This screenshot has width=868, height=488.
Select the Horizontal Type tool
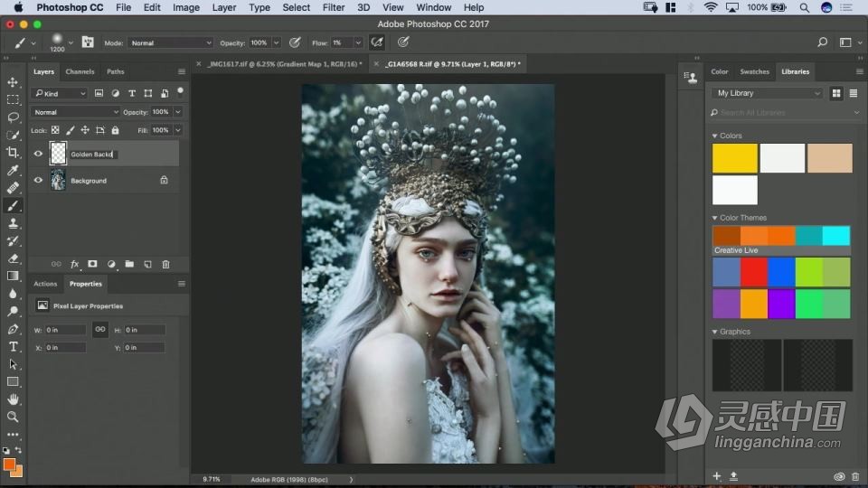coord(13,347)
